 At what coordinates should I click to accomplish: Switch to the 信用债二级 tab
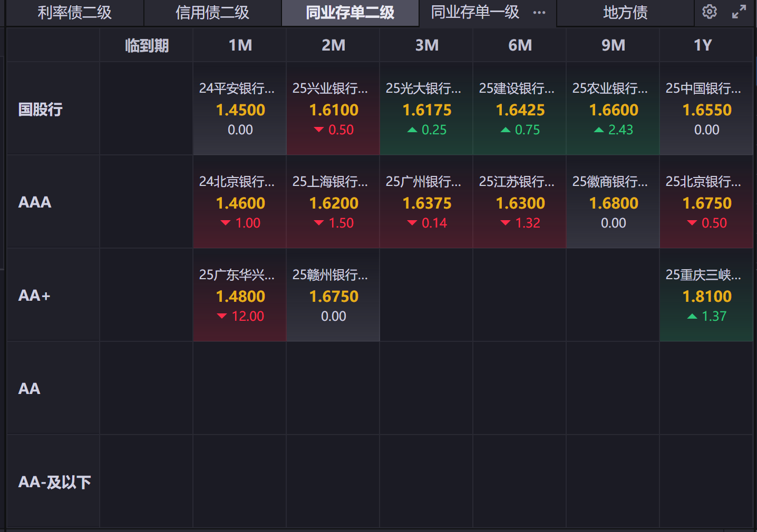pyautogui.click(x=212, y=13)
